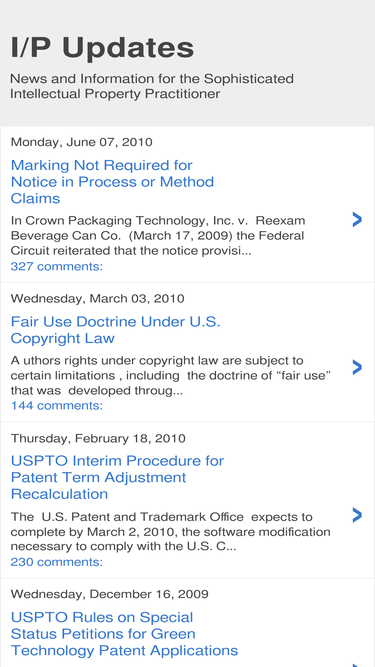Open 'Fair Use Doctrine Under U.S. Copyright Law' title
Image resolution: width=375 pixels, height=667 pixels.
click(116, 330)
